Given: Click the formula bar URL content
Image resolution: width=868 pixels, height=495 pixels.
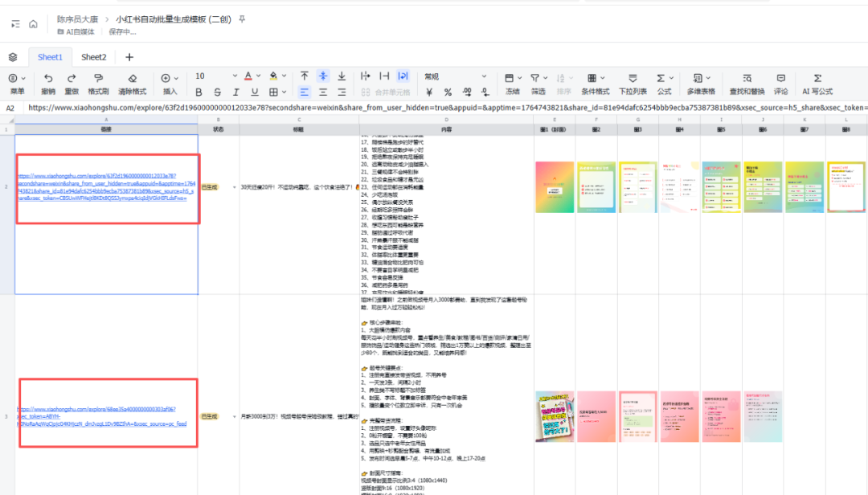Looking at the screenshot, I should 448,108.
